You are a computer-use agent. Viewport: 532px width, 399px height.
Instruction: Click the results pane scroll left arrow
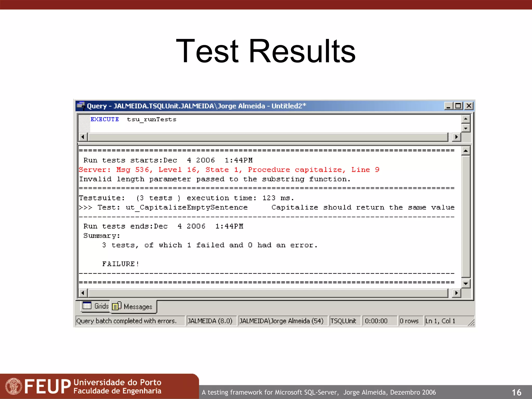(x=83, y=293)
